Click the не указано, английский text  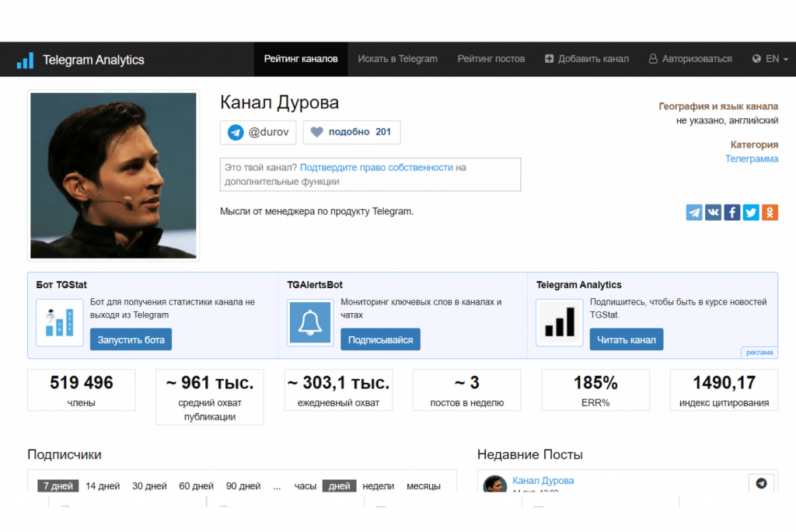(727, 120)
